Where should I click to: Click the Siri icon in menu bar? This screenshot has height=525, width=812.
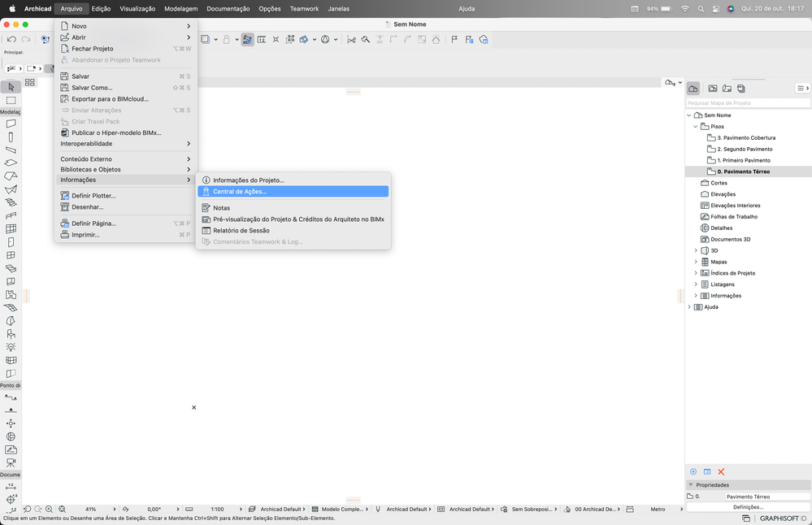pos(731,9)
